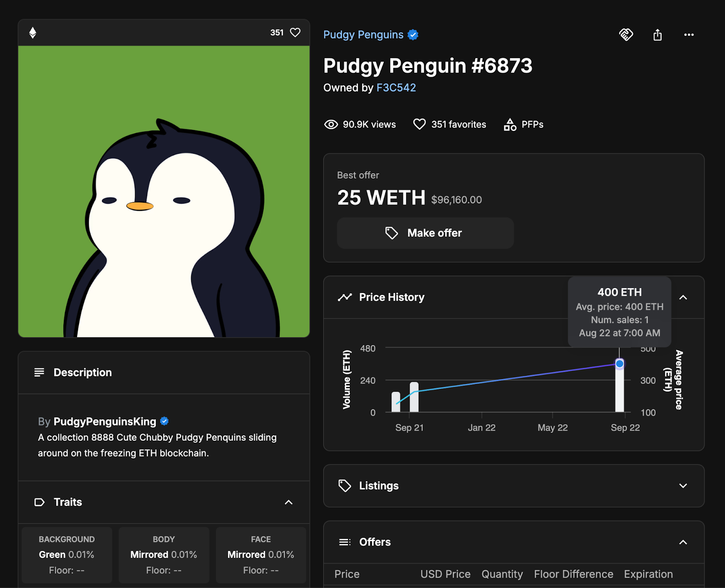Click the $96,160.00 USD value
The width and height of the screenshot is (725, 588).
pos(456,200)
